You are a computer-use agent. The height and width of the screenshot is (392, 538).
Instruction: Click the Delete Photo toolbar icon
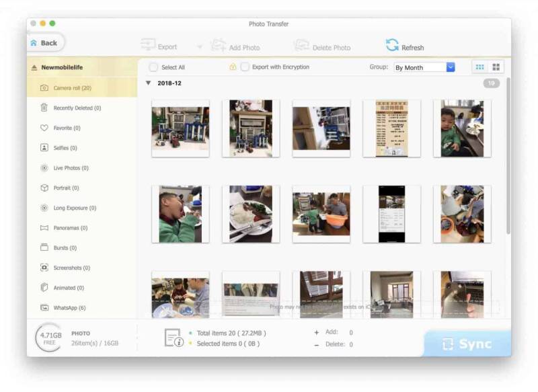pyautogui.click(x=301, y=46)
